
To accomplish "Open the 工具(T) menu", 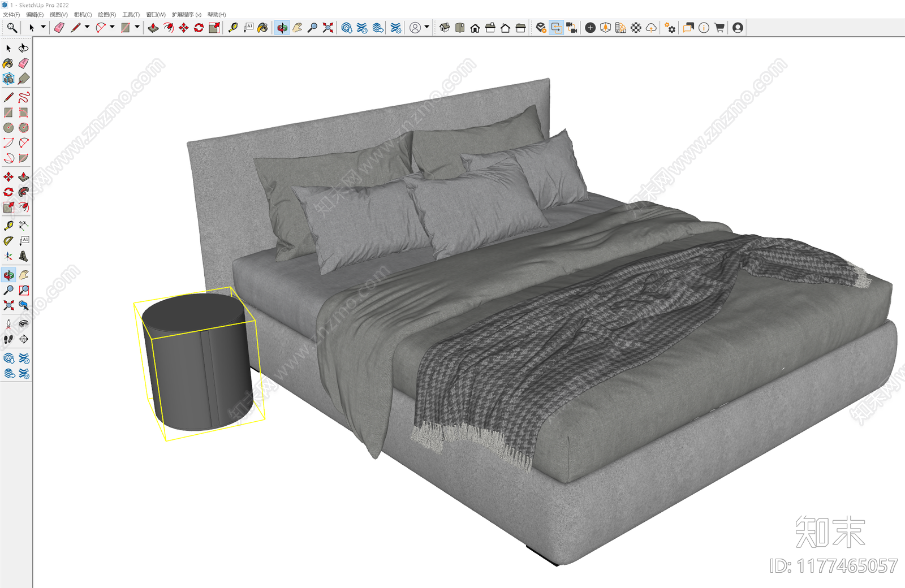I will coord(131,15).
